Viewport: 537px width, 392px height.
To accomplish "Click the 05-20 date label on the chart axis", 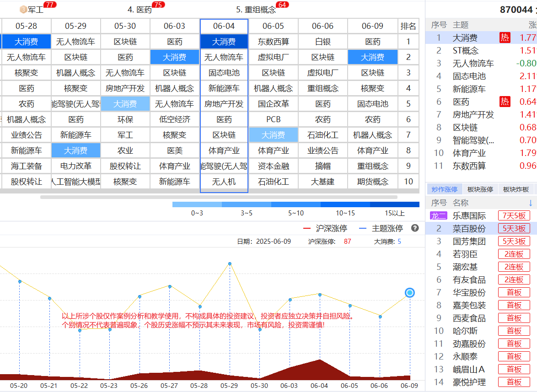I will coord(19,386).
